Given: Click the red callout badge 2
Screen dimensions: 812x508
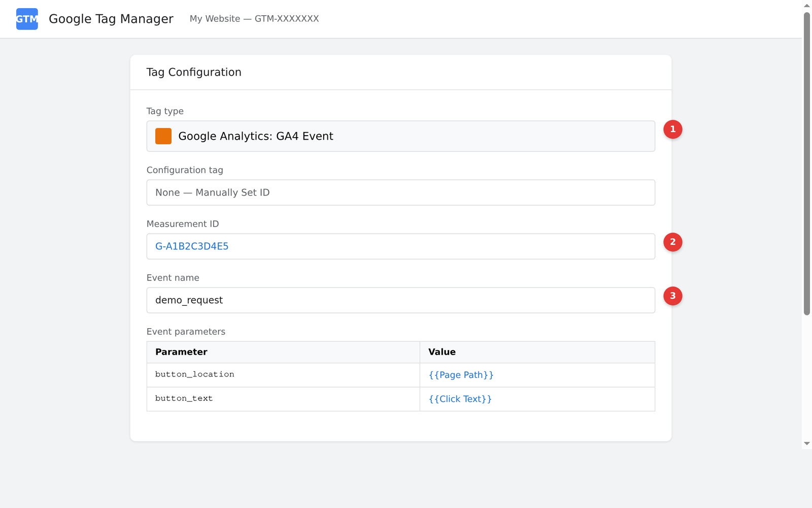Looking at the screenshot, I should (673, 242).
